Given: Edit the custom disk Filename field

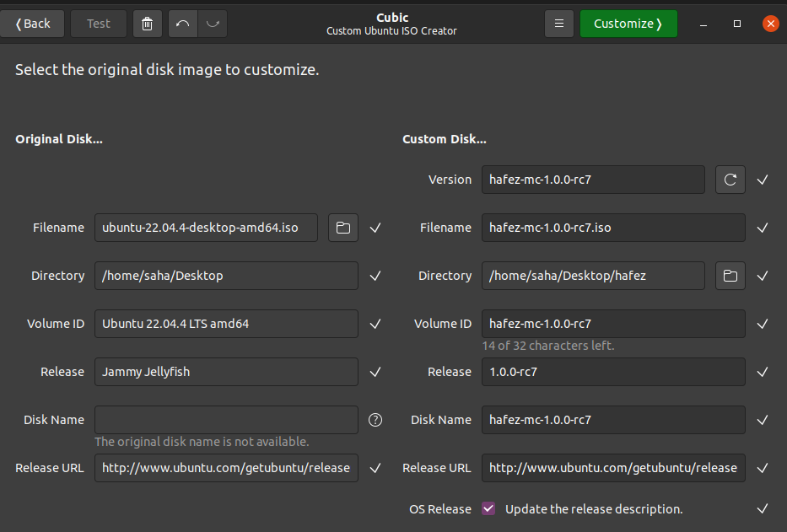Looking at the screenshot, I should [x=613, y=228].
